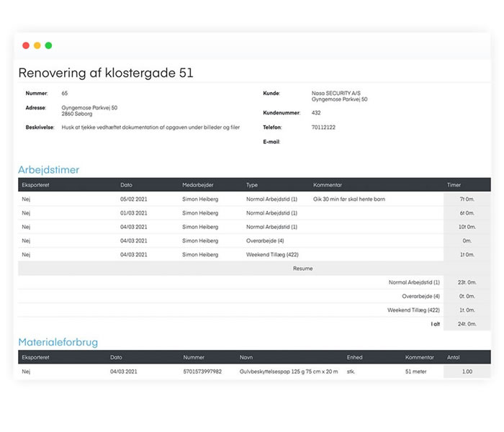
Task: Click Simon Heiberg in the 05/02 2021 row
Action: 200,199
